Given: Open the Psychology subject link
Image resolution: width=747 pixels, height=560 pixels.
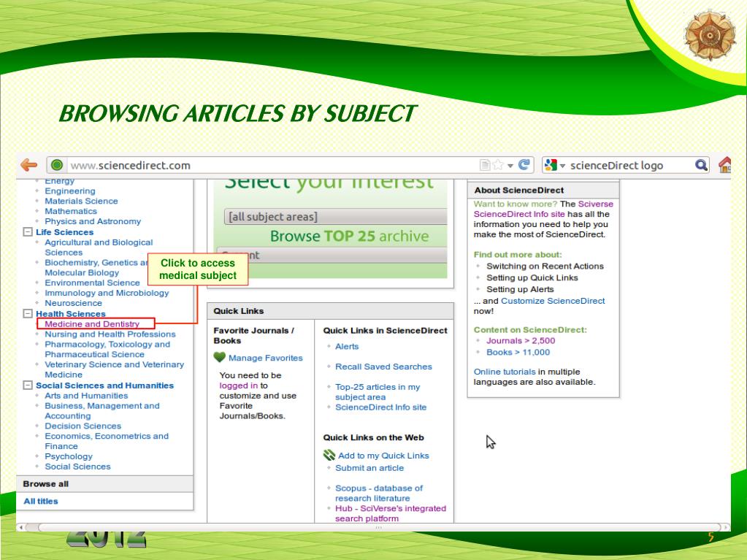Looking at the screenshot, I should point(69,456).
